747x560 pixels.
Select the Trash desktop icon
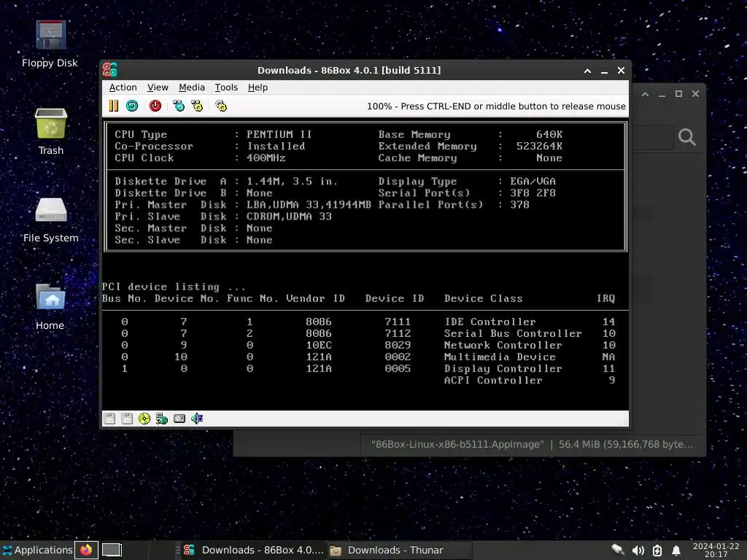click(x=50, y=131)
